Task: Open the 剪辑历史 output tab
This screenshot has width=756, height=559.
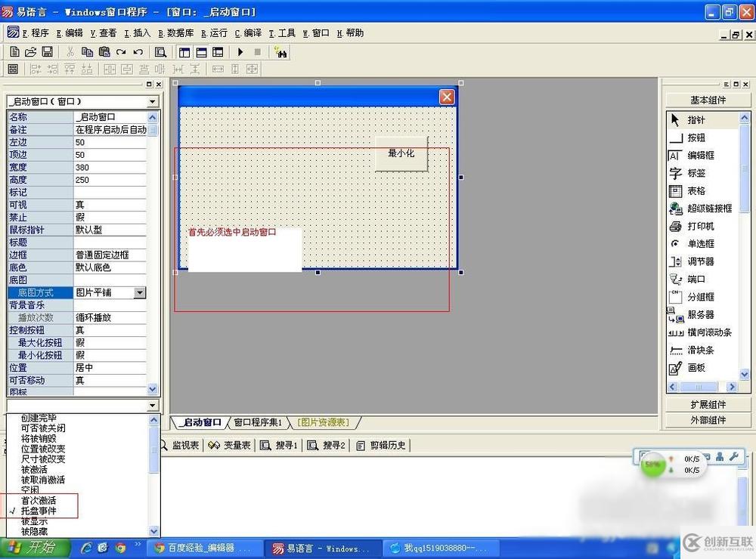Action: coord(381,445)
